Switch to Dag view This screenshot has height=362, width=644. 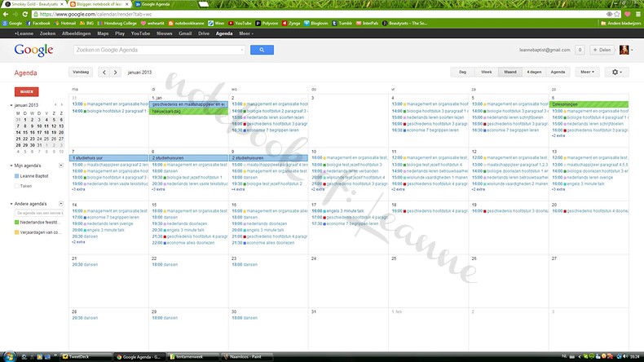pyautogui.click(x=462, y=72)
